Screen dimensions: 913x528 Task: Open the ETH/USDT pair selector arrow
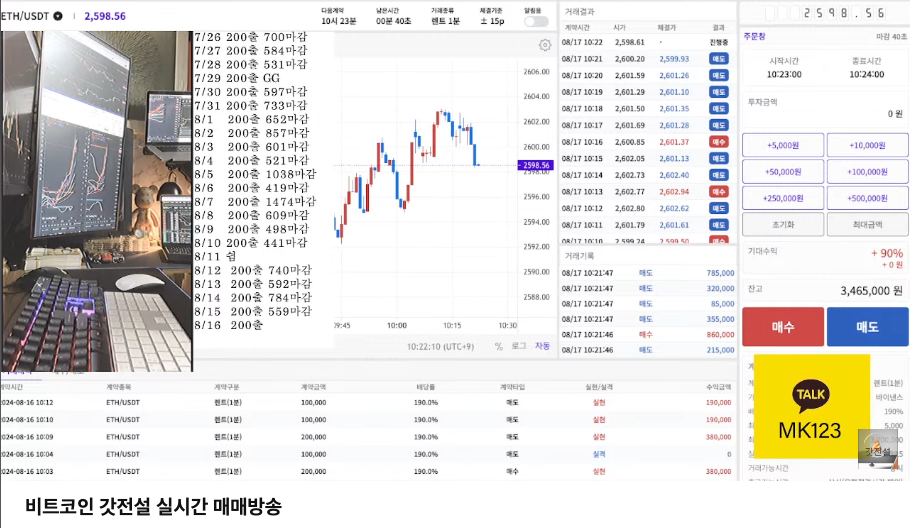point(58,16)
